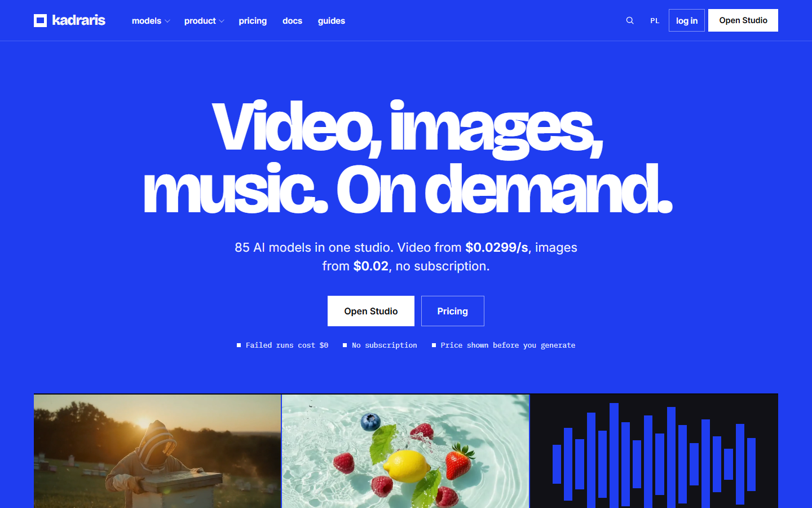Image resolution: width=812 pixels, height=508 pixels.
Task: Open the beekeeper video thumbnail
Action: point(157,451)
